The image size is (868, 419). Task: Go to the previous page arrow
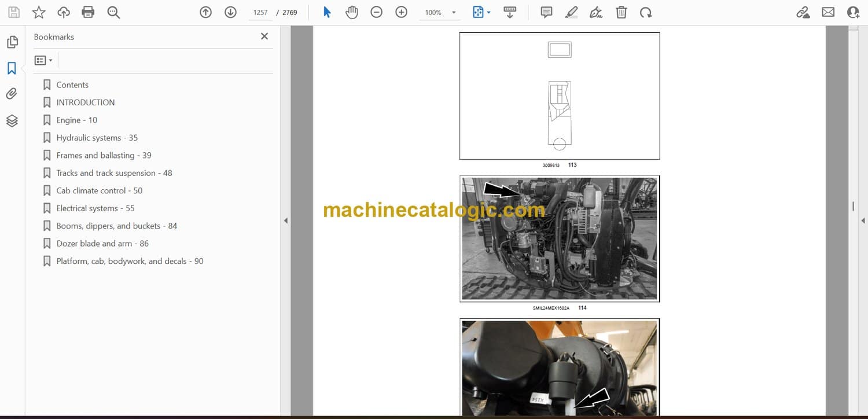point(205,12)
